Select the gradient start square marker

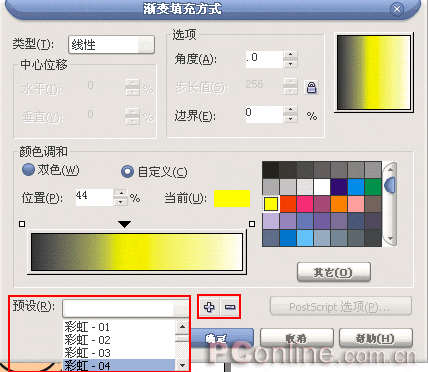pos(22,224)
